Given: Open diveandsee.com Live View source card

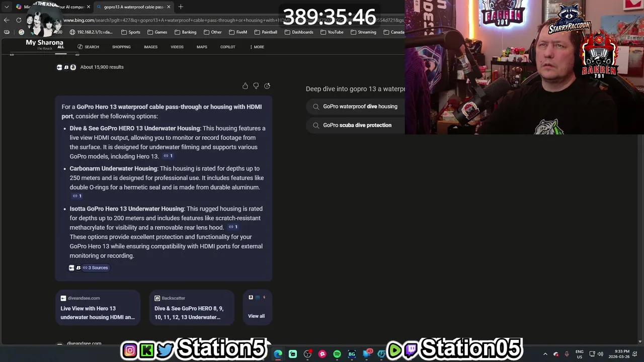Looking at the screenshot, I should tap(98, 307).
